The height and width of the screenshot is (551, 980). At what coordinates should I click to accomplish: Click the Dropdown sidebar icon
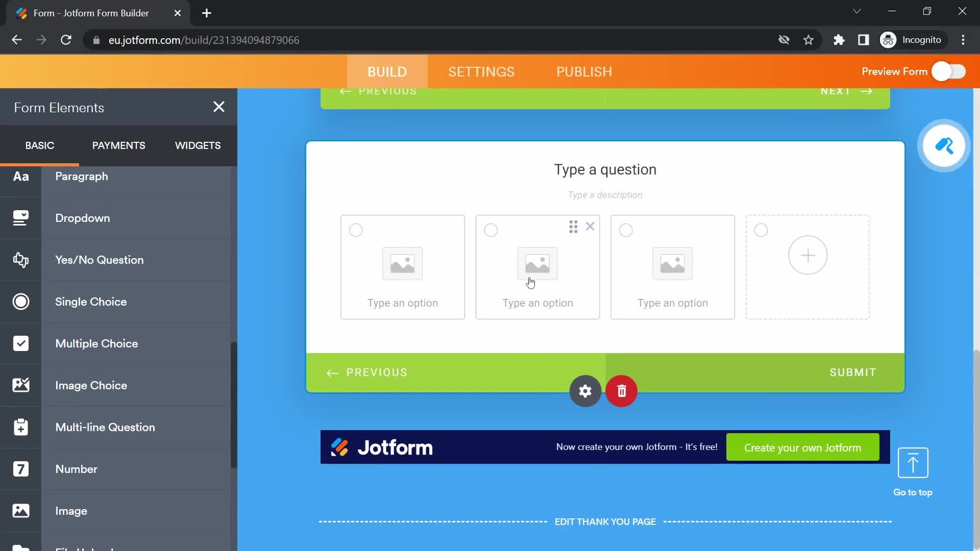pyautogui.click(x=20, y=218)
